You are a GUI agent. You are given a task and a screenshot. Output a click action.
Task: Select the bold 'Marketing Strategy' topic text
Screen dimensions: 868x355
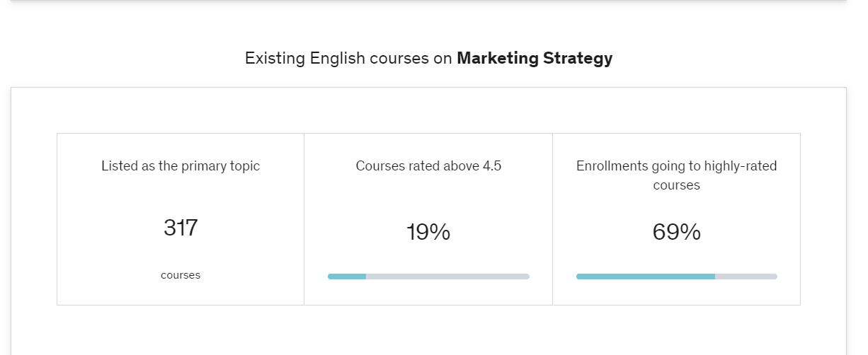tap(535, 58)
